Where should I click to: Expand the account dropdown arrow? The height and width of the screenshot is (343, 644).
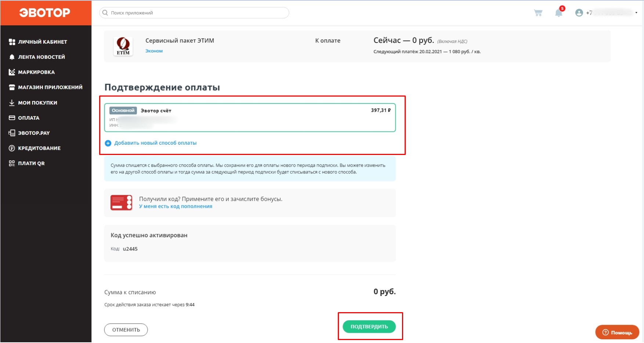tap(636, 13)
